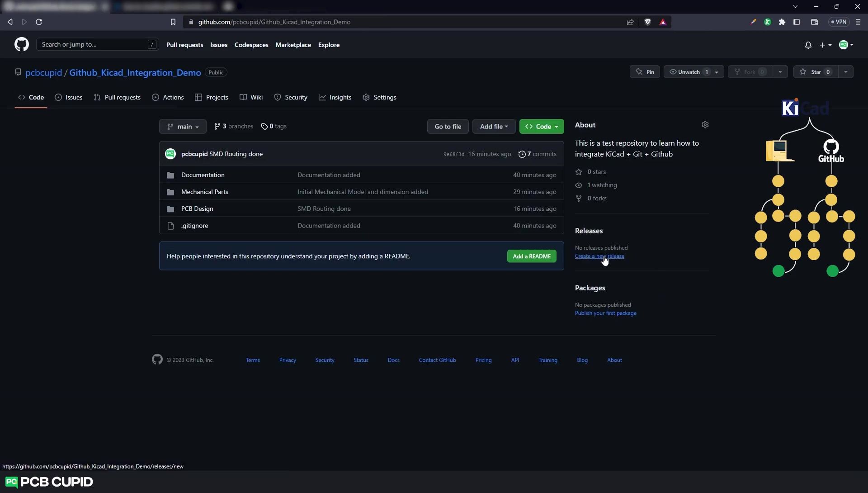This screenshot has height=493, width=868.
Task: Open the extensions puzzle icon
Action: pyautogui.click(x=782, y=22)
